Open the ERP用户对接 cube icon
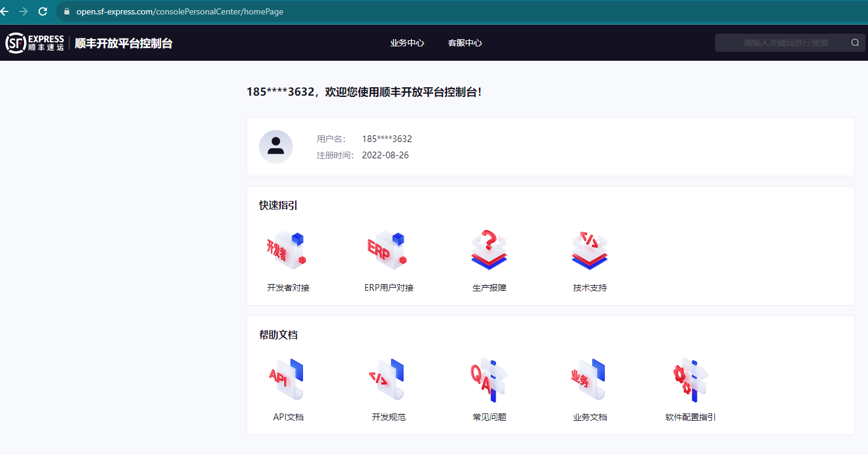This screenshot has height=455, width=868. [388, 250]
